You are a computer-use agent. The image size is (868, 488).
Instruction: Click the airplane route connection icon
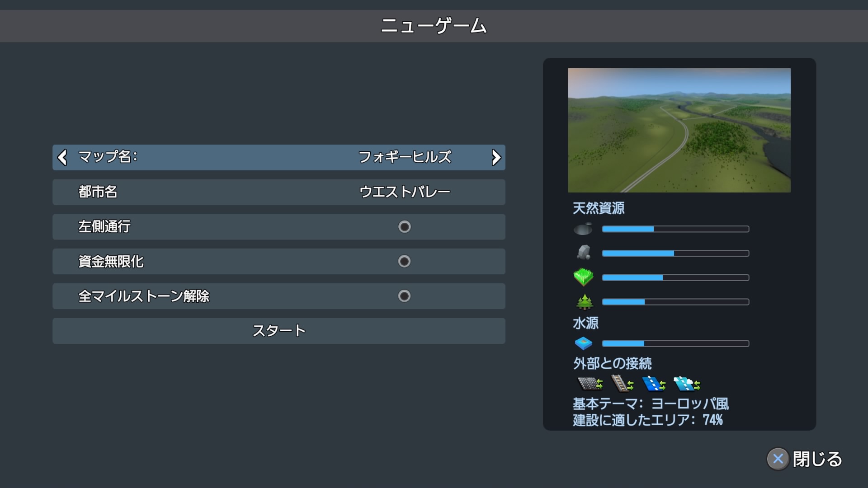click(686, 384)
